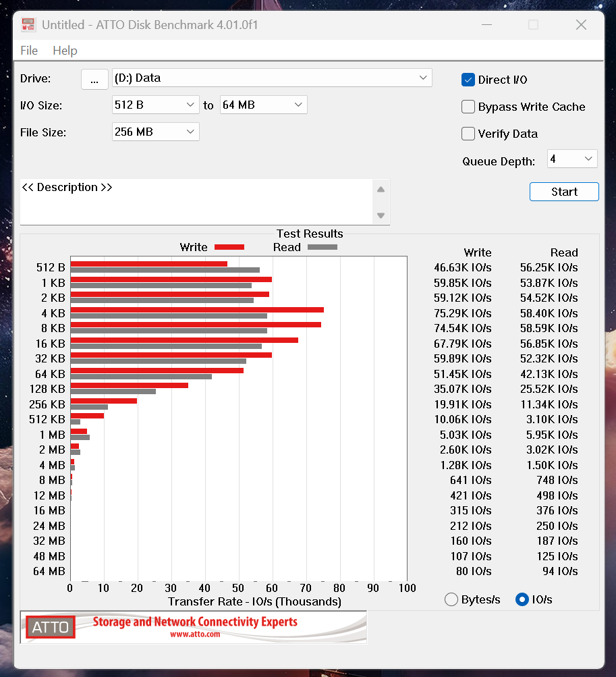Expand the 64 MB maximum I/O size dropdown

click(x=263, y=105)
